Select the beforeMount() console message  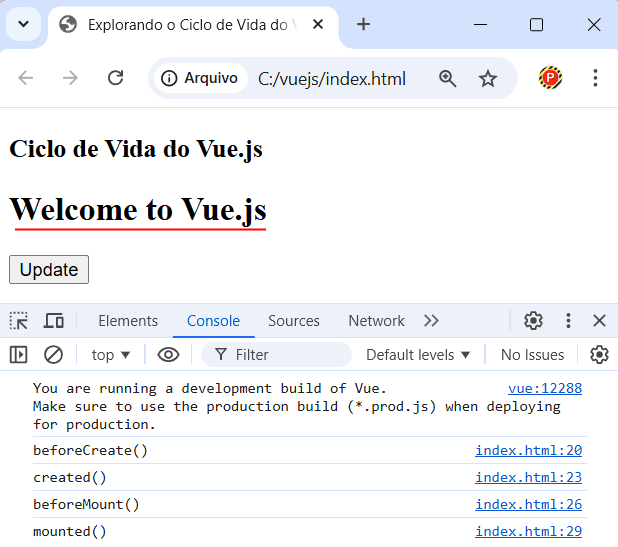(x=86, y=504)
